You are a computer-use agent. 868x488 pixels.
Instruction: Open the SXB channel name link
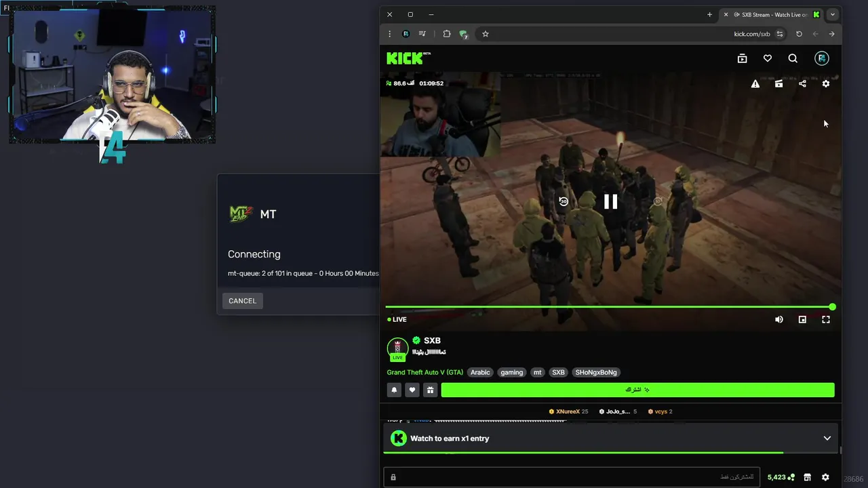(432, 340)
